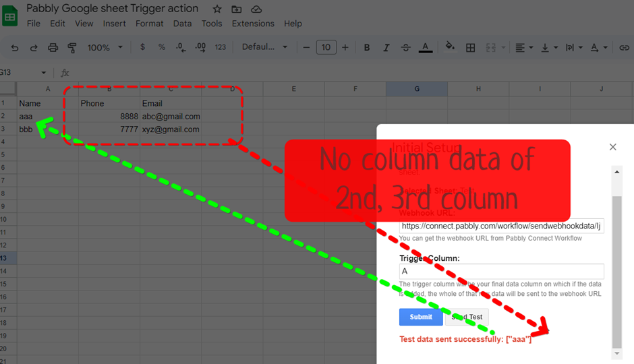634x364 pixels.
Task: Check cloud save status icon
Action: [256, 9]
